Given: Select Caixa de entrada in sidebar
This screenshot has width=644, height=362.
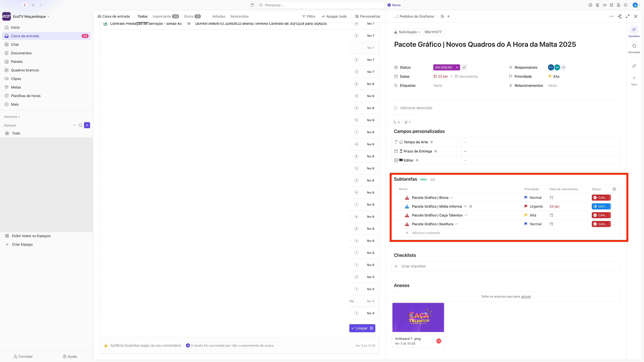Looking at the screenshot, I should [x=47, y=36].
